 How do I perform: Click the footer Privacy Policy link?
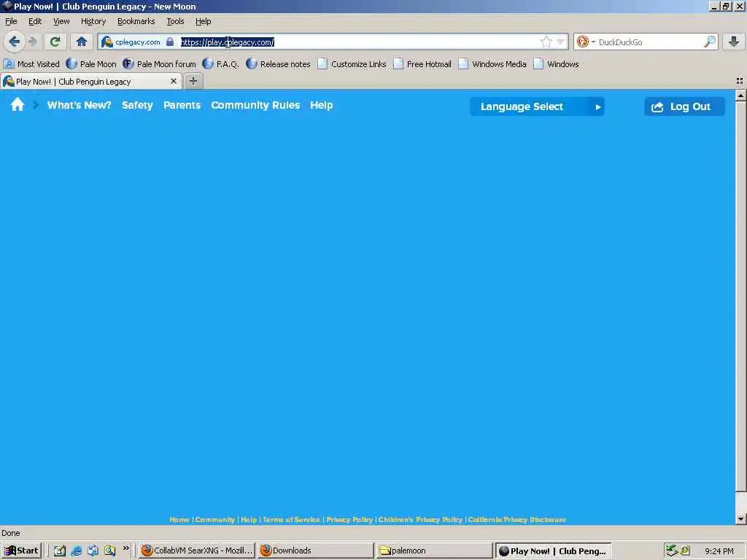tap(349, 519)
